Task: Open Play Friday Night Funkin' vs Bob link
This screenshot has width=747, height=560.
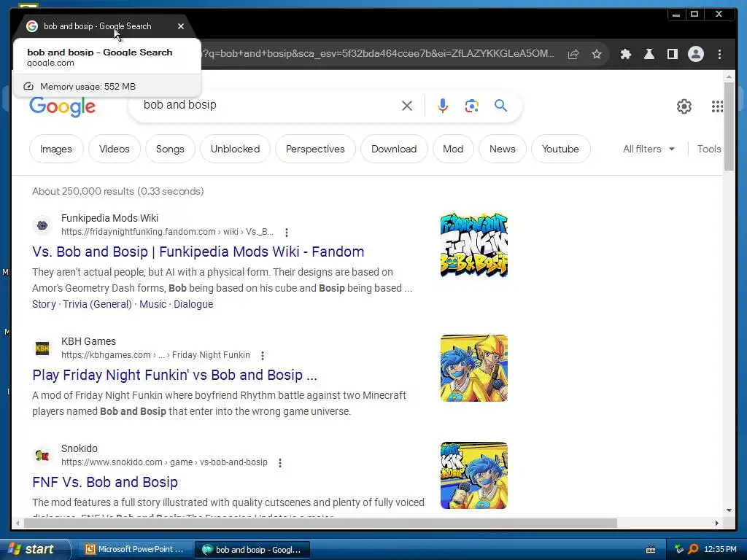Action: pyautogui.click(x=175, y=375)
